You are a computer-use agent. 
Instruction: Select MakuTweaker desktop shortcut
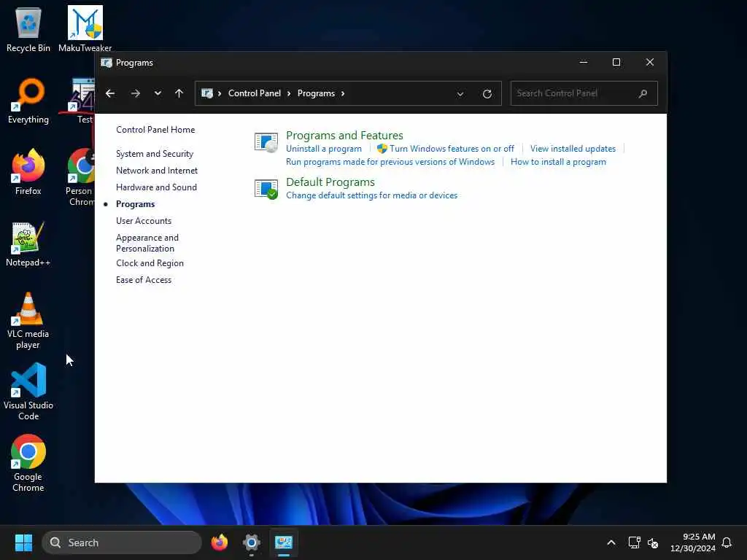pyautogui.click(x=85, y=29)
